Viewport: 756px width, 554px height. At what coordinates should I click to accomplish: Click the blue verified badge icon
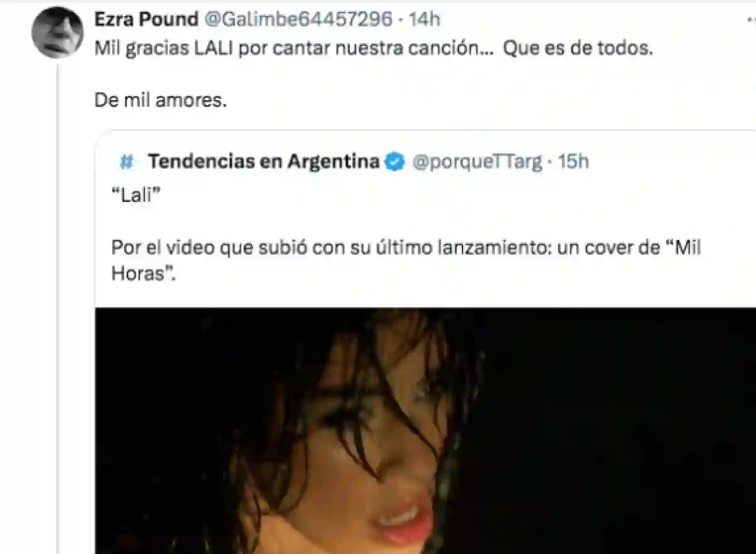coord(394,162)
